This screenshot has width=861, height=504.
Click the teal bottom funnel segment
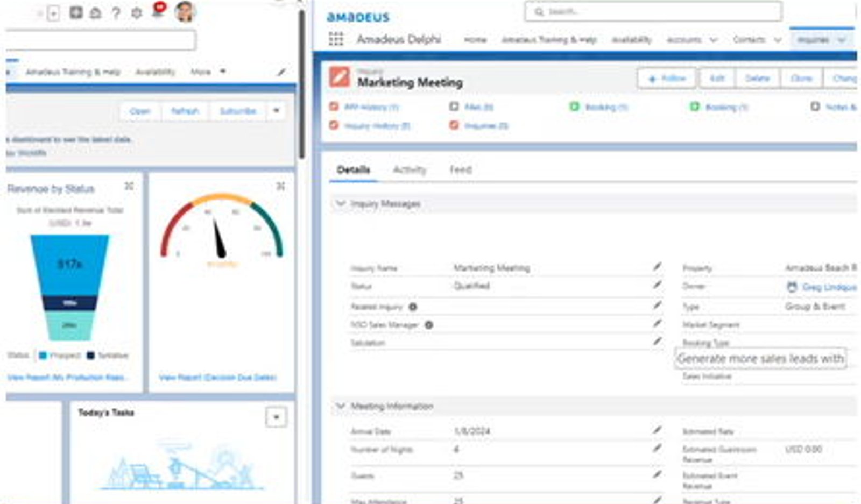pos(69,325)
